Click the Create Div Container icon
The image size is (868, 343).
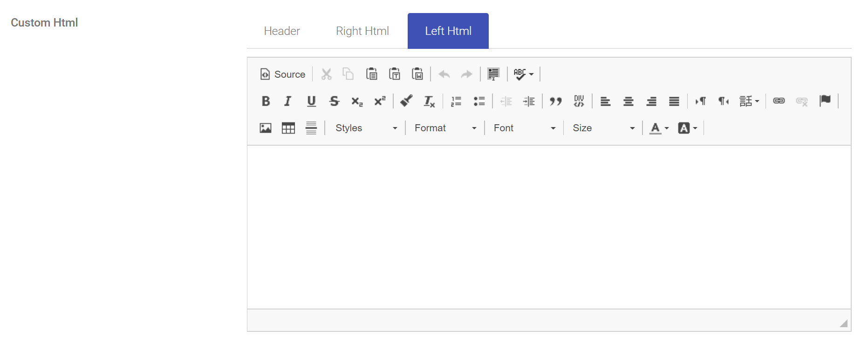579,101
